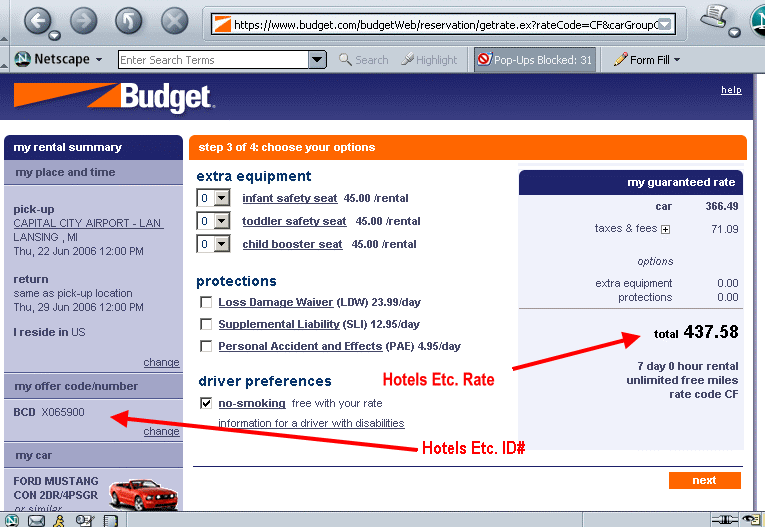
Task: Click the browser Back arrow button
Action: pos(38,21)
